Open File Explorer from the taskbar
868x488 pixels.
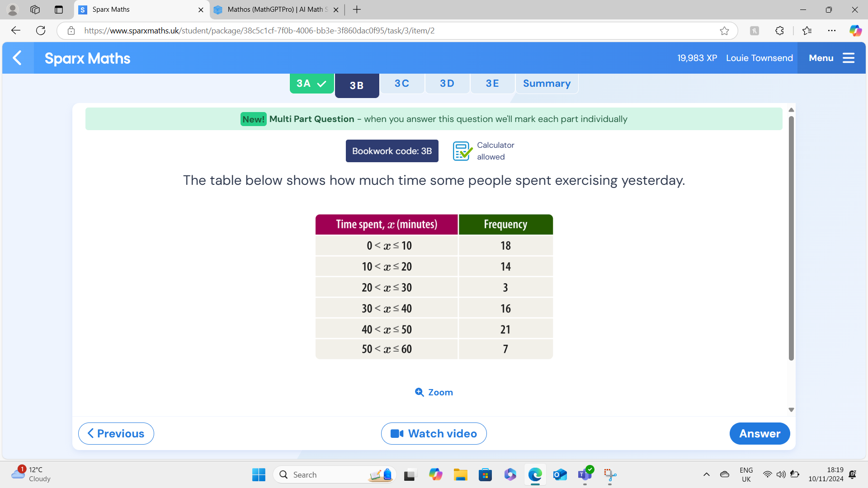click(460, 474)
